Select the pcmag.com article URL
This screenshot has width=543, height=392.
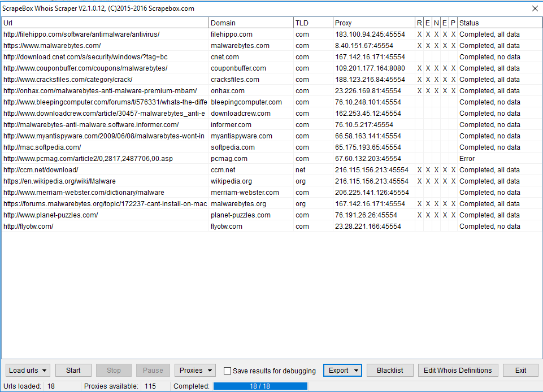point(88,159)
